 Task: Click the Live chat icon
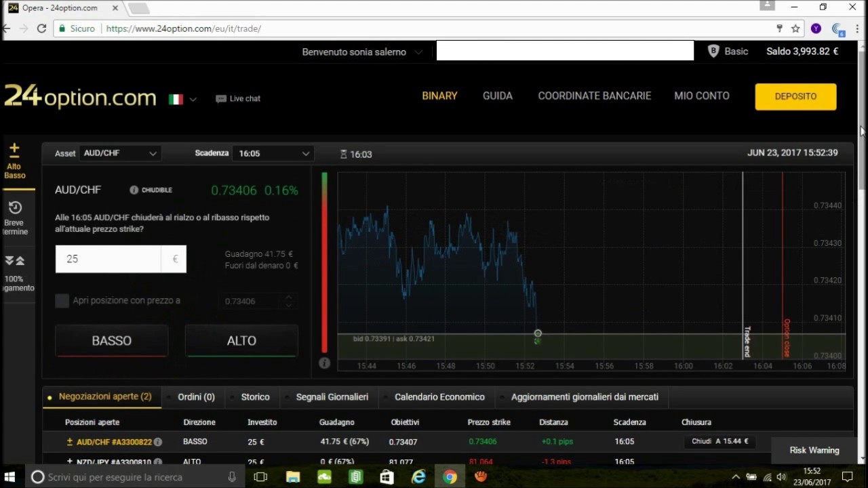(x=220, y=99)
